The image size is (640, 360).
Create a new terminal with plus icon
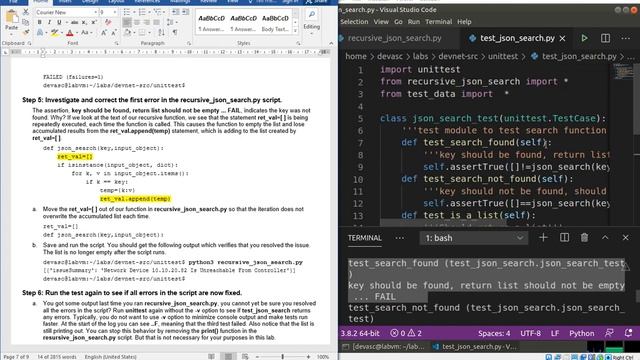coord(543,238)
